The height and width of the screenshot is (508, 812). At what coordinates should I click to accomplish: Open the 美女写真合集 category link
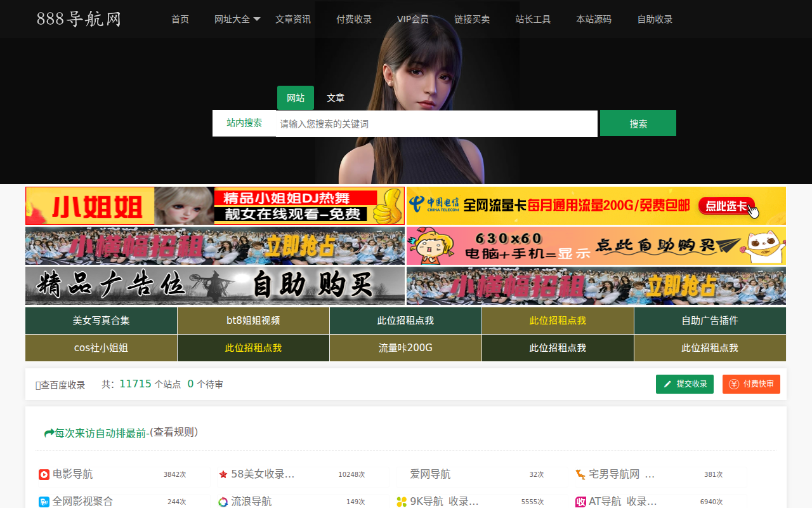[100, 320]
